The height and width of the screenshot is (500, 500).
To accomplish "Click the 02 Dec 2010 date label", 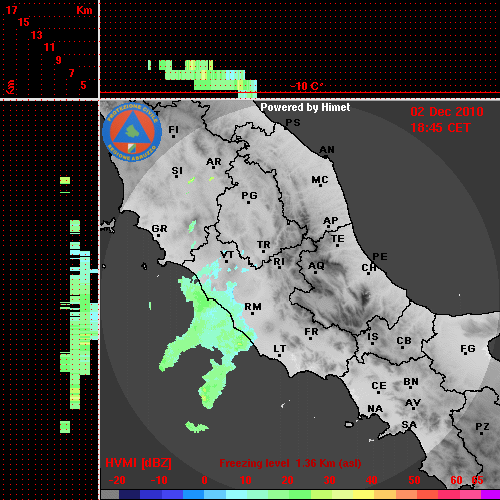I will click(447, 112).
